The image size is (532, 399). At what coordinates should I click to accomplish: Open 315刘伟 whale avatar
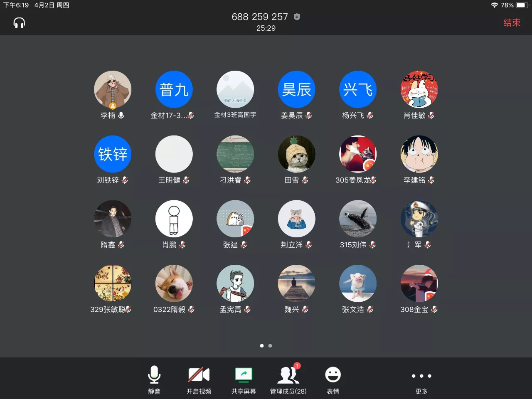click(x=358, y=219)
